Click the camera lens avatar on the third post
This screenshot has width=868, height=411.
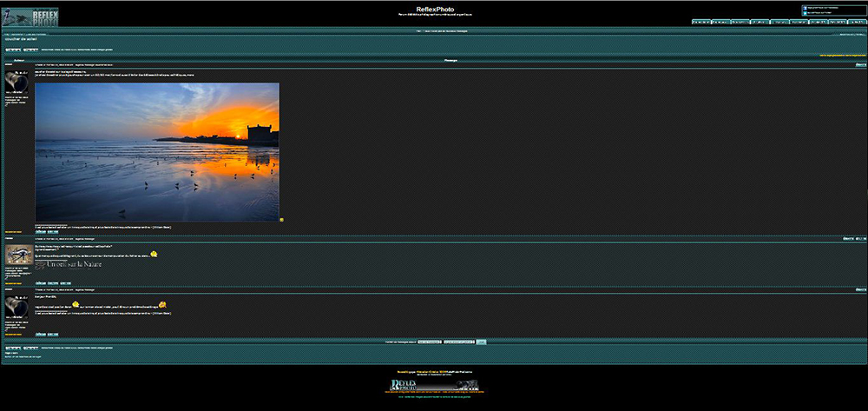click(16, 307)
